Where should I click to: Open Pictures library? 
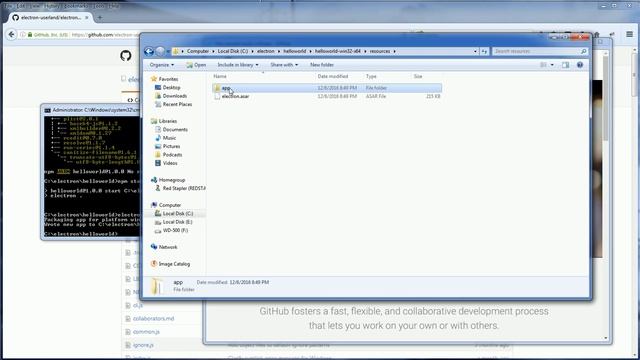tap(171, 146)
